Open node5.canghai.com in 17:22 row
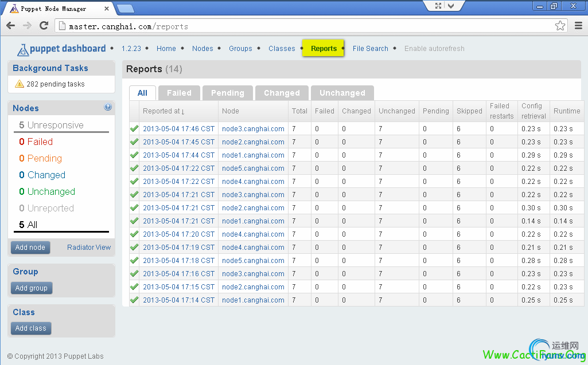This screenshot has width=588, height=365. pyautogui.click(x=253, y=168)
